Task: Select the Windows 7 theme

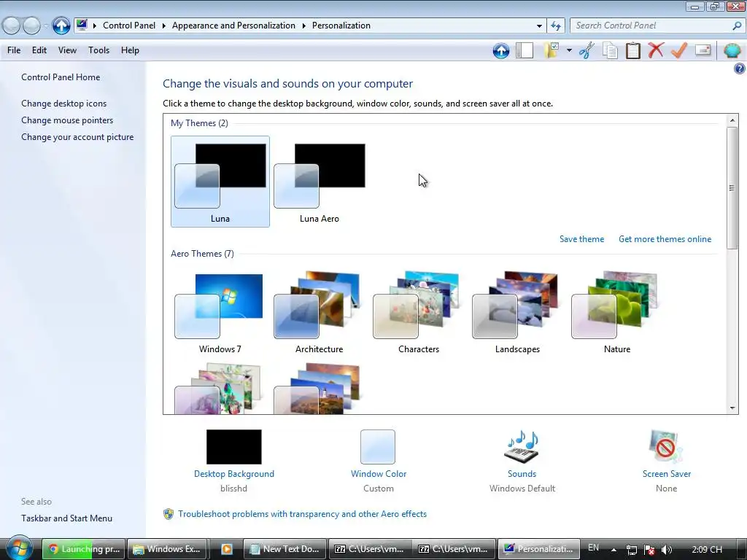Action: [220, 312]
